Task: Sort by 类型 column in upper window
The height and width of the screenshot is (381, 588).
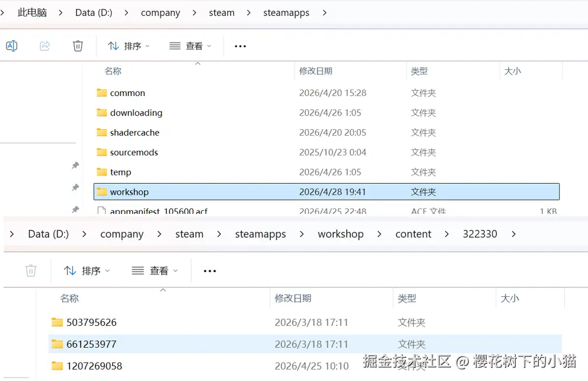Action: (419, 71)
